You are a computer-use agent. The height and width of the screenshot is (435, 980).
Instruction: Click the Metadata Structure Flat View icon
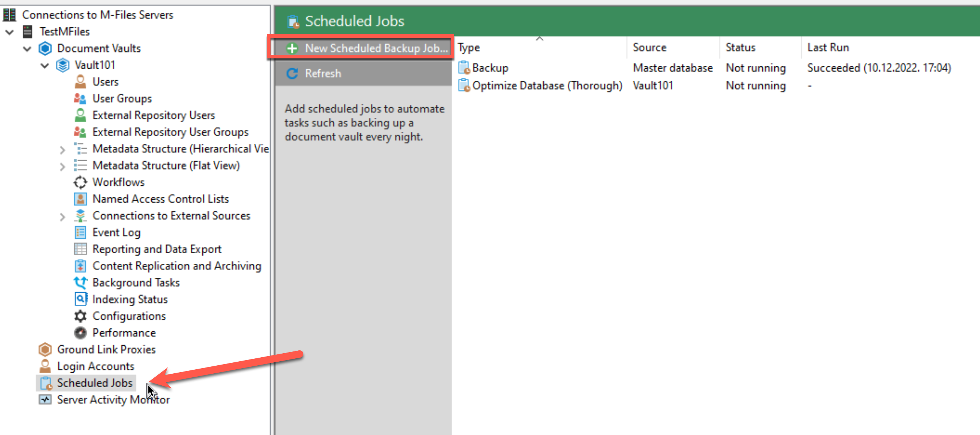click(x=80, y=165)
